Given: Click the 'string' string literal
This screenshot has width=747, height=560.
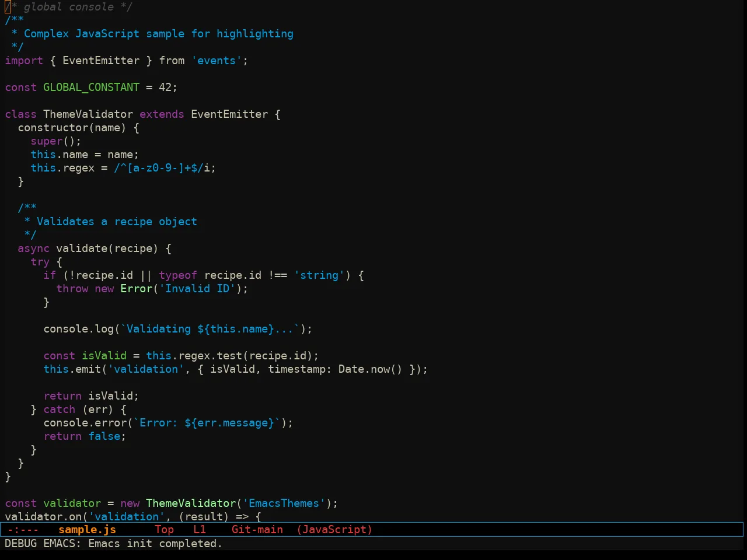Looking at the screenshot, I should [x=319, y=275].
